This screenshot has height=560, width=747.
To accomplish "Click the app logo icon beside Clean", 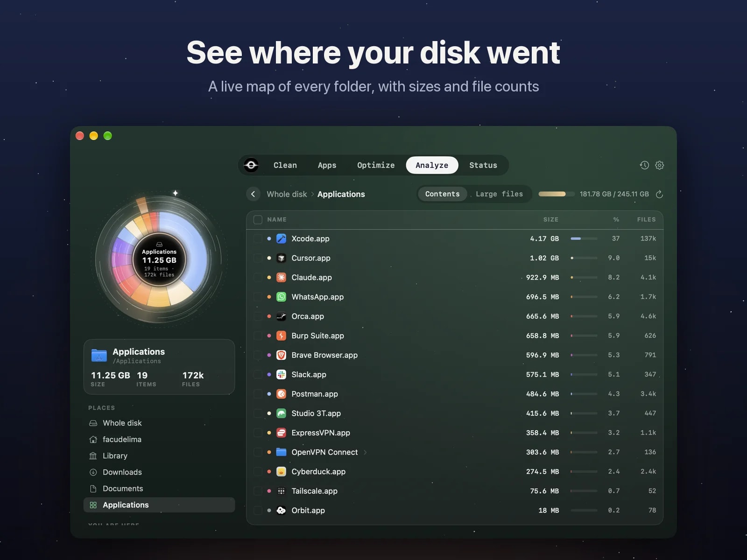I will point(251,165).
